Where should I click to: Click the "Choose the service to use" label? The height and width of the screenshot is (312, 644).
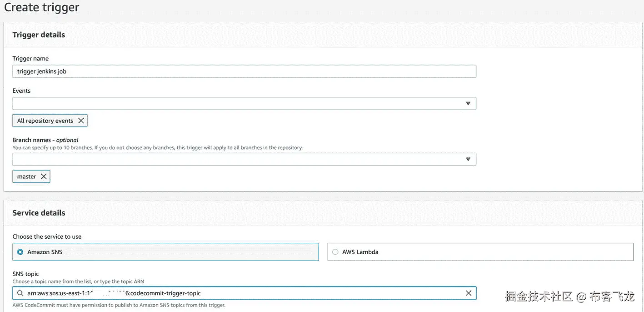tap(47, 237)
